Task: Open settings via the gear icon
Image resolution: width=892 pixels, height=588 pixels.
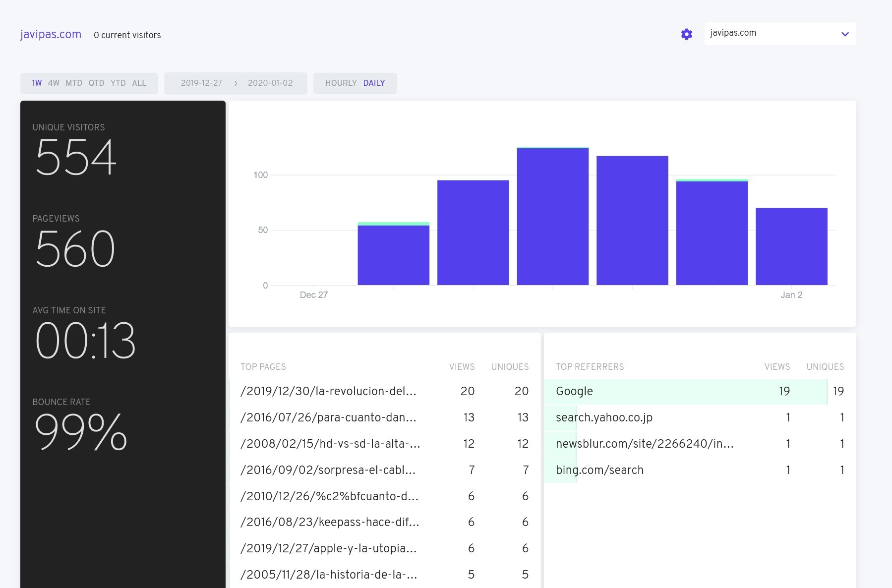Action: 686,34
